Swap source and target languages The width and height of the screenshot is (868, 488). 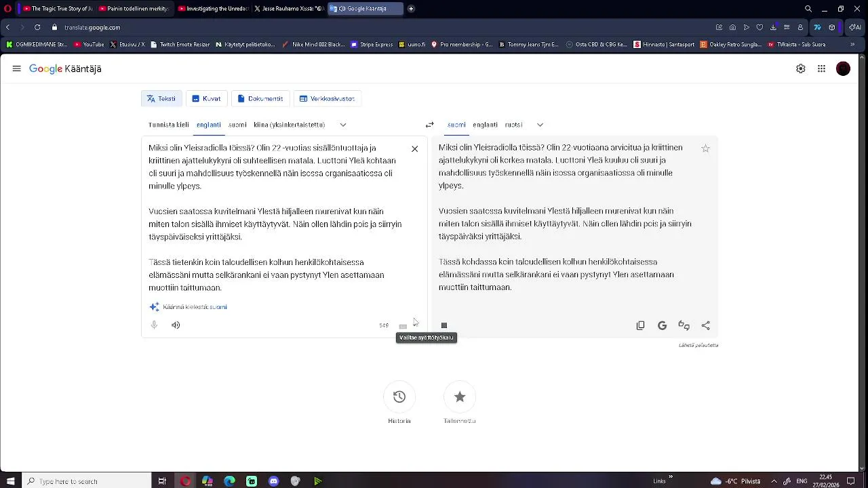429,125
